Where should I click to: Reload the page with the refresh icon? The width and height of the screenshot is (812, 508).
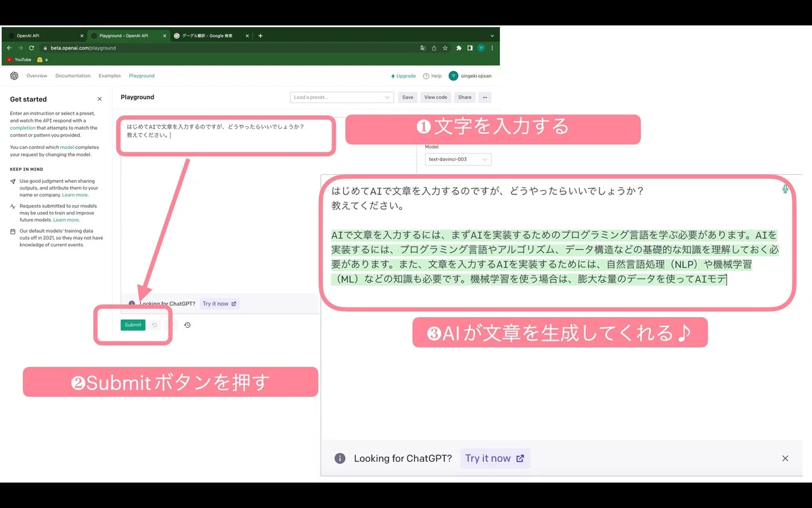[x=32, y=48]
